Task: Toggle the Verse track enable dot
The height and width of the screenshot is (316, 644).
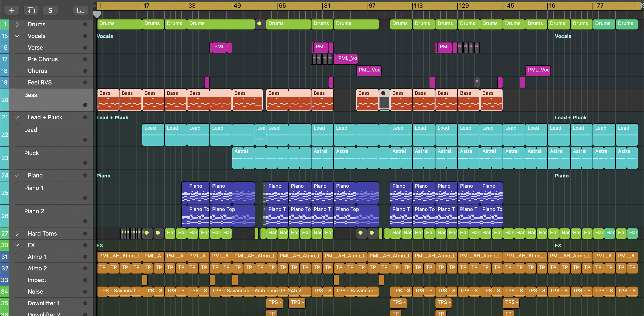Action: pos(85,48)
